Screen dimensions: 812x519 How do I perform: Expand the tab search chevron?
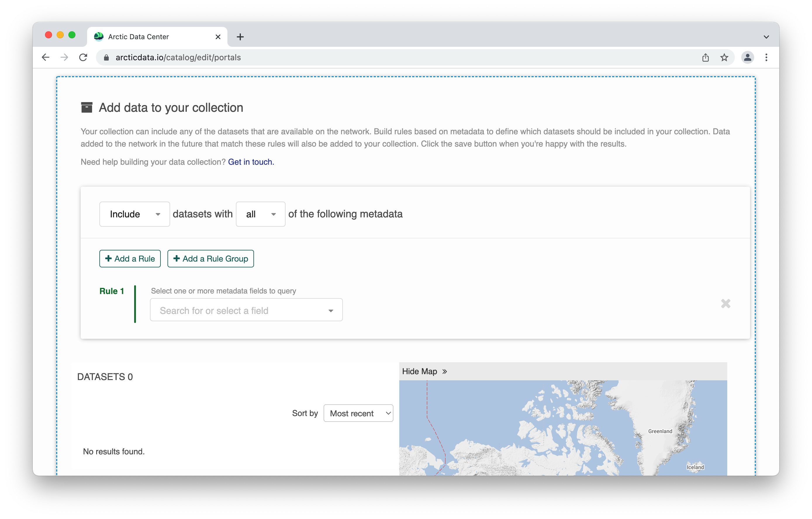(x=766, y=37)
